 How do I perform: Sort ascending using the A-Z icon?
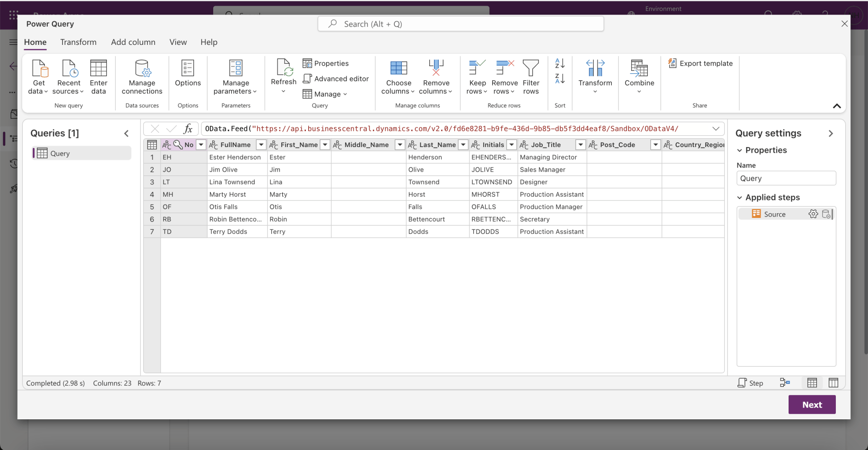click(x=560, y=63)
